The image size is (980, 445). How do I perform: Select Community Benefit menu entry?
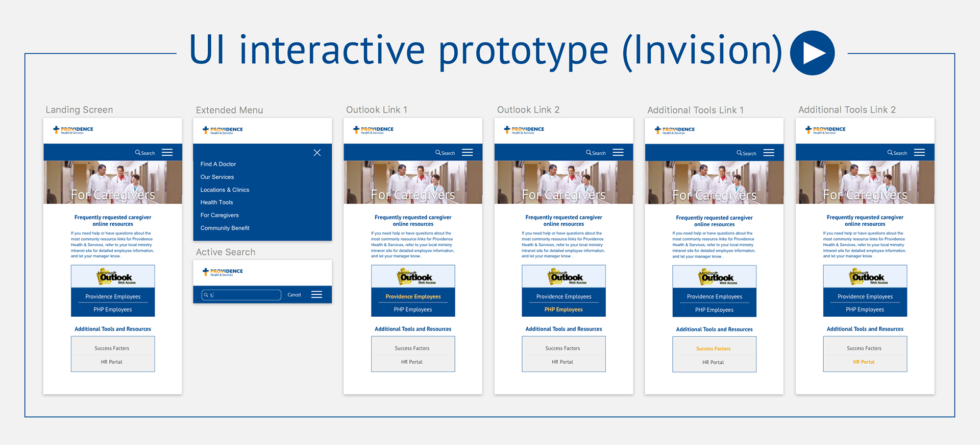click(x=225, y=228)
